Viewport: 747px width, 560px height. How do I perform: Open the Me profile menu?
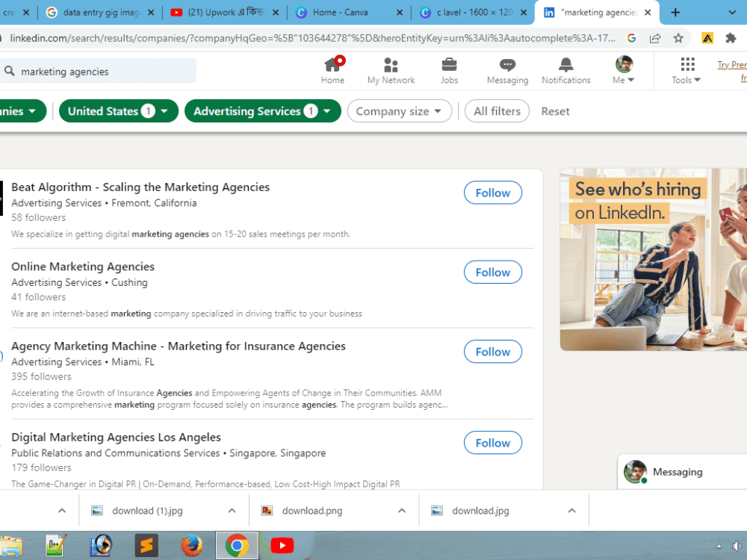coord(624,70)
